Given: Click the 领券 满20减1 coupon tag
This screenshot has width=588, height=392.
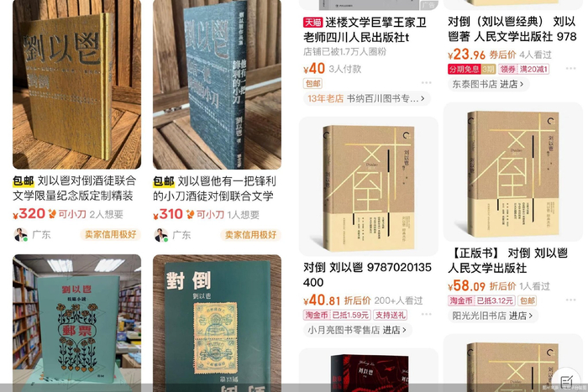Looking at the screenshot, I should [524, 70].
